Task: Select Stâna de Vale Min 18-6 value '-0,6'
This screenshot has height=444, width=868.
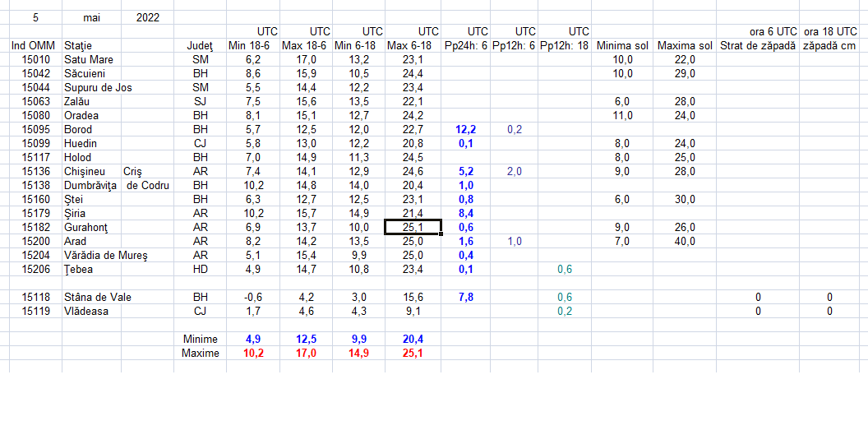Action: (253, 298)
